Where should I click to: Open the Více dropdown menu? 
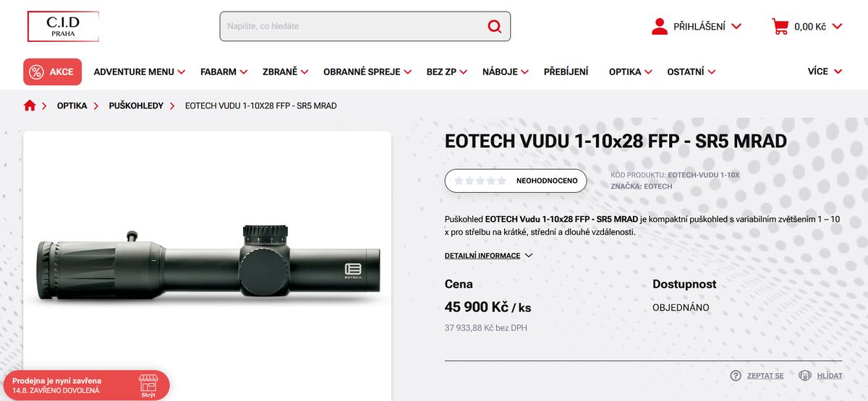click(x=825, y=72)
